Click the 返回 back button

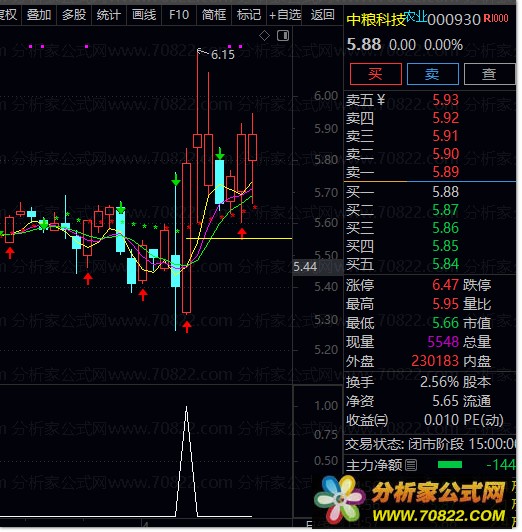(x=323, y=15)
